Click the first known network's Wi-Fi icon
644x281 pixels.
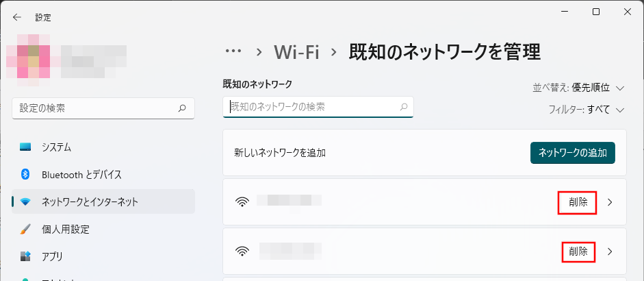pyautogui.click(x=242, y=202)
